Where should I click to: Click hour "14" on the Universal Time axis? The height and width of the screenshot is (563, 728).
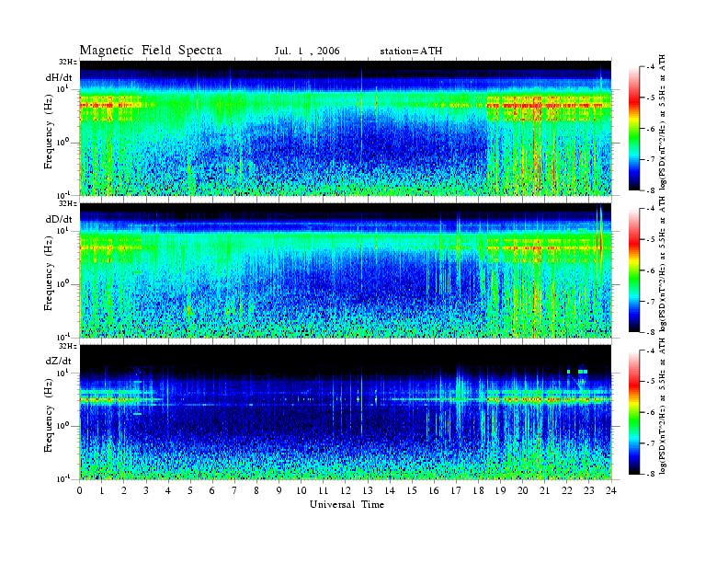click(390, 490)
